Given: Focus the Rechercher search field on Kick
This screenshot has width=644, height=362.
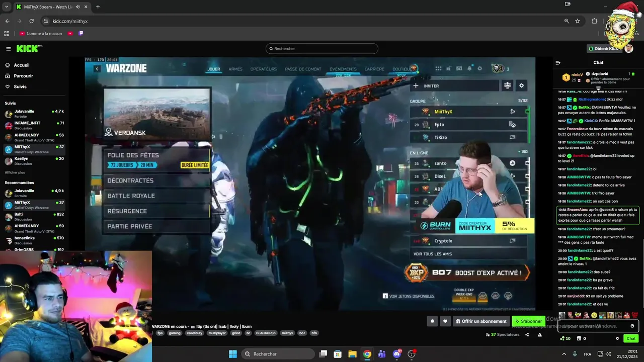Looking at the screenshot, I should (x=322, y=49).
